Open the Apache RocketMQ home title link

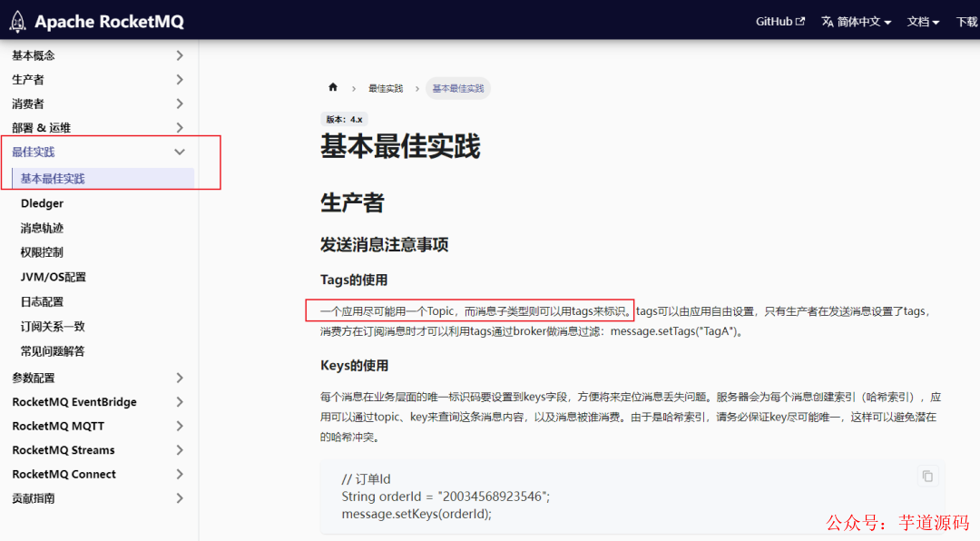(x=110, y=21)
